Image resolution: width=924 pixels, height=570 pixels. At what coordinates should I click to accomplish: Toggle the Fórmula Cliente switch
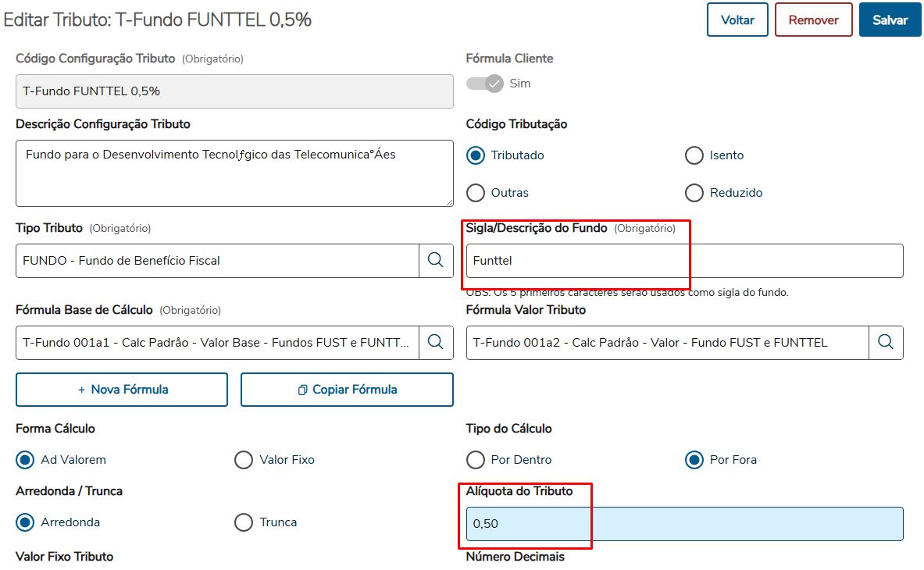485,84
